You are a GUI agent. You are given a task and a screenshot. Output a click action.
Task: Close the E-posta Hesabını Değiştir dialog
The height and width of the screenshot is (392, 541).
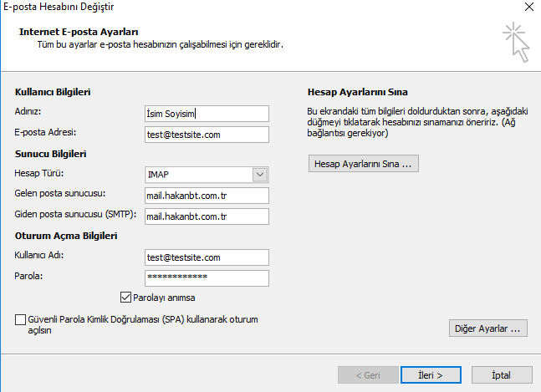pos(528,7)
